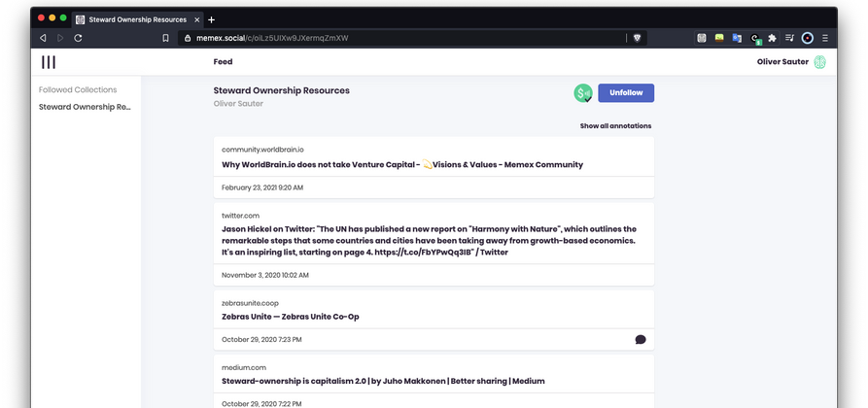868x408 pixels.
Task: Click the bookmark icon in the address bar
Action: click(x=165, y=38)
